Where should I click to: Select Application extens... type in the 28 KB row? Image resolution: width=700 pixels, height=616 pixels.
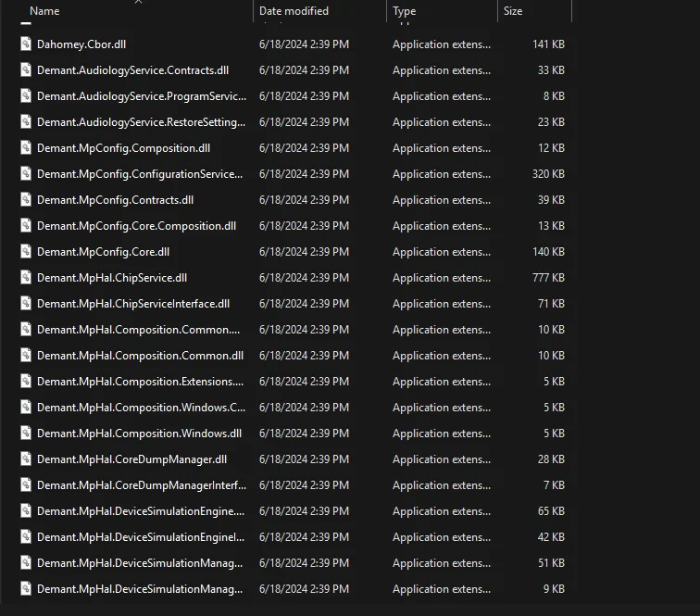[442, 459]
